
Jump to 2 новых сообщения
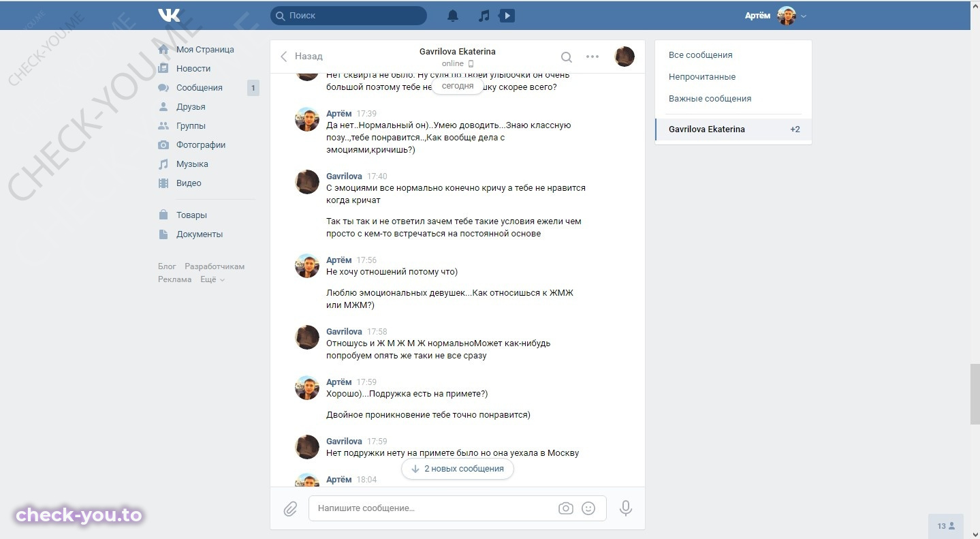(x=458, y=469)
